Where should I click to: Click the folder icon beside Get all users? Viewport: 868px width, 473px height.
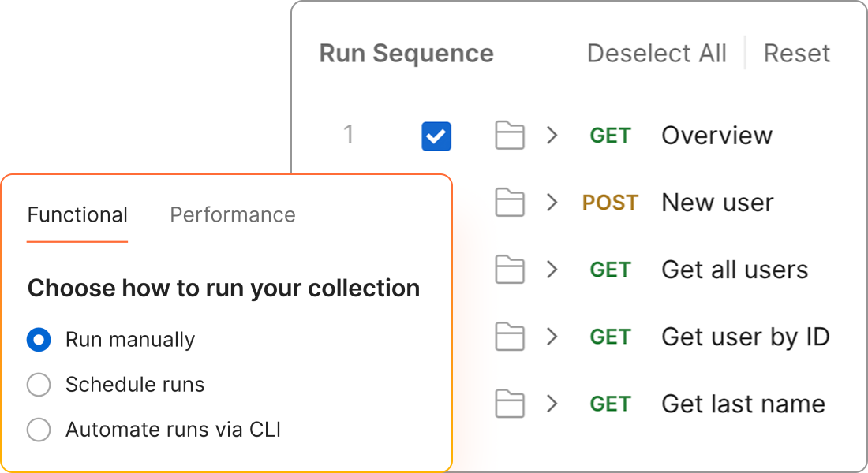[x=510, y=270]
